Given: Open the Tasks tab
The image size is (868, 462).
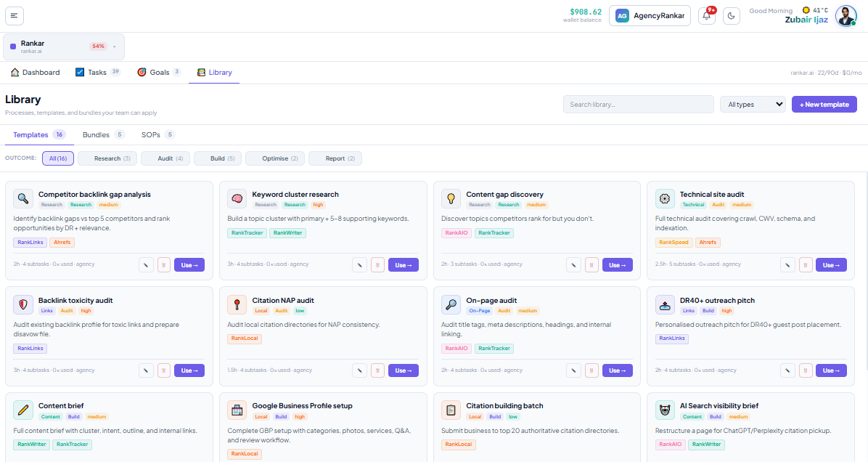Looking at the screenshot, I should coord(97,72).
